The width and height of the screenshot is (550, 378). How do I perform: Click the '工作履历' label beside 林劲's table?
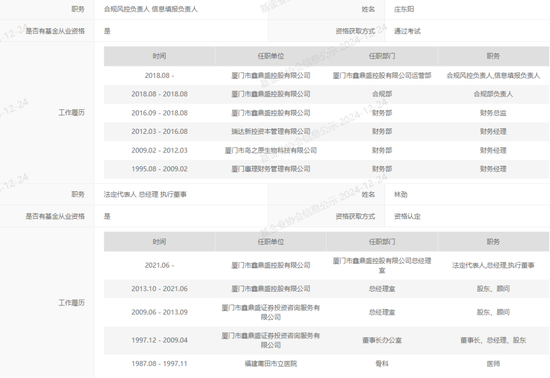[x=72, y=303]
